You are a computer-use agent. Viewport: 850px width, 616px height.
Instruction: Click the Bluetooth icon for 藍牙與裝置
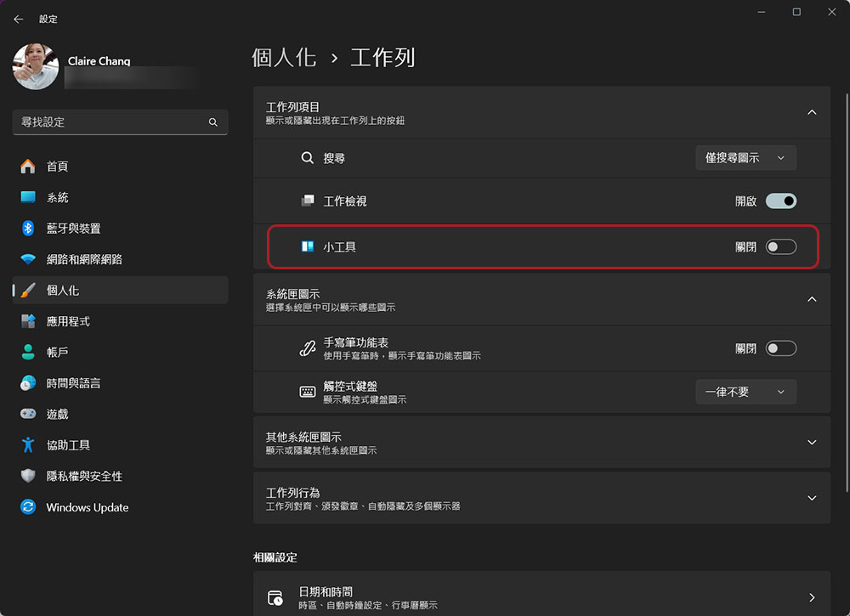(28, 228)
